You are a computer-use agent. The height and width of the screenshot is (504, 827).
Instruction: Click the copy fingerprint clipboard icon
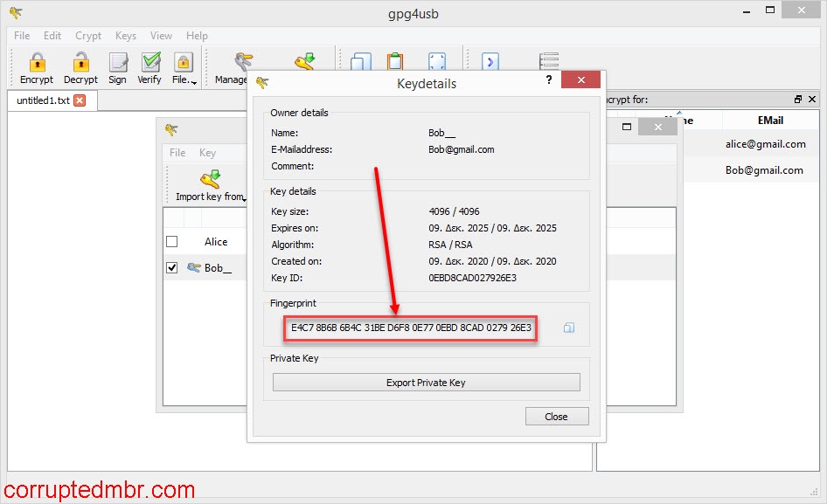tap(568, 327)
